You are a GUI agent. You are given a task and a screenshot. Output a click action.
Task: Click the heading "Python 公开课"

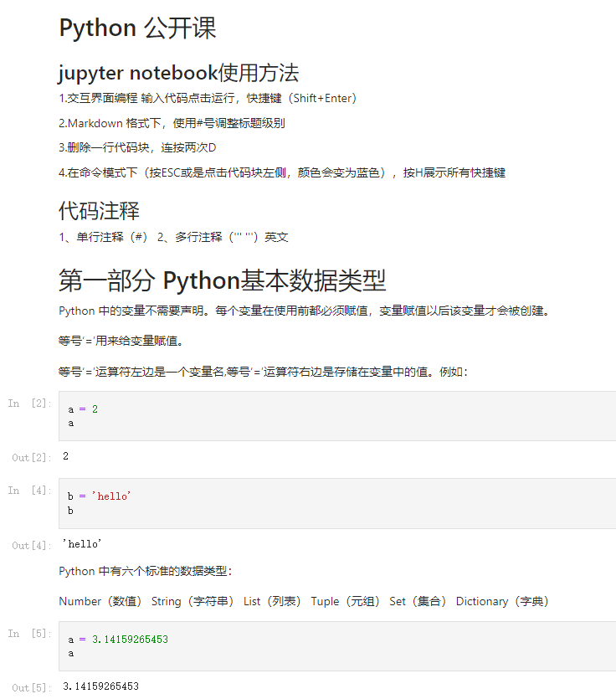click(x=137, y=28)
